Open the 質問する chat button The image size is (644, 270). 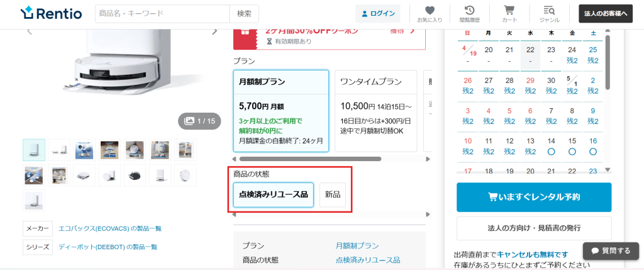point(611,250)
